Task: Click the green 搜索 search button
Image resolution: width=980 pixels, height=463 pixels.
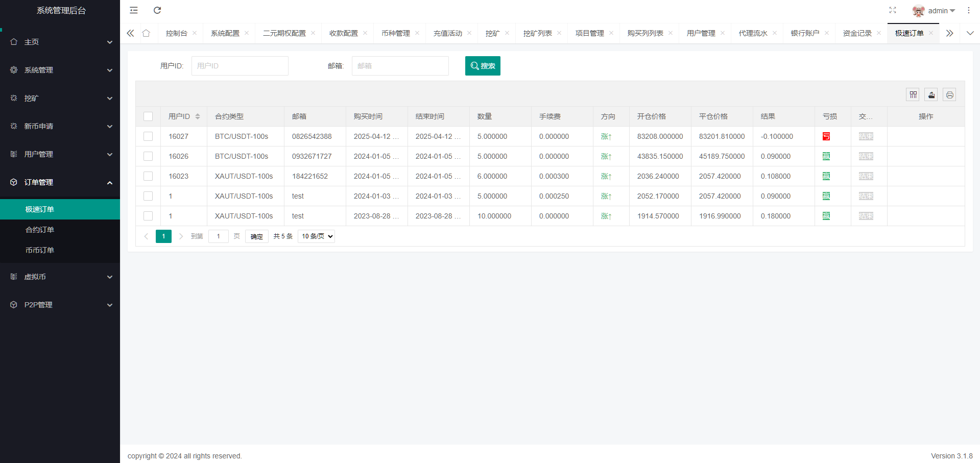Action: [483, 66]
